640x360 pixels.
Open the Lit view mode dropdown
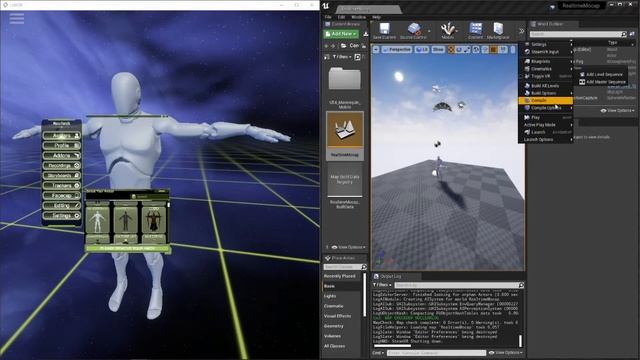pyautogui.click(x=422, y=50)
